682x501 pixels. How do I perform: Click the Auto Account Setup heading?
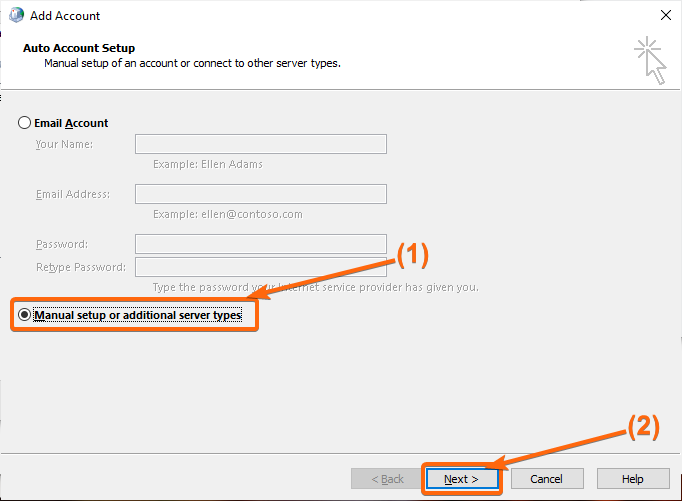[79, 48]
